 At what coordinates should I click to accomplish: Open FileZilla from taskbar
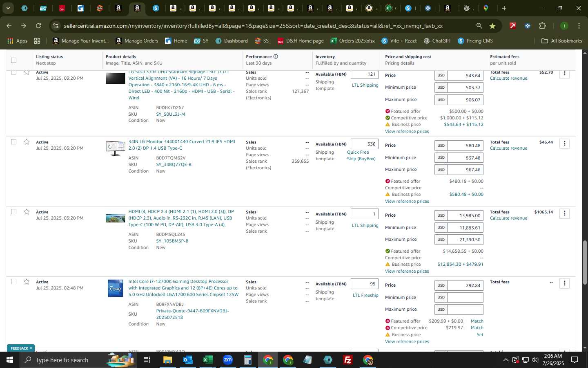[x=348, y=360]
